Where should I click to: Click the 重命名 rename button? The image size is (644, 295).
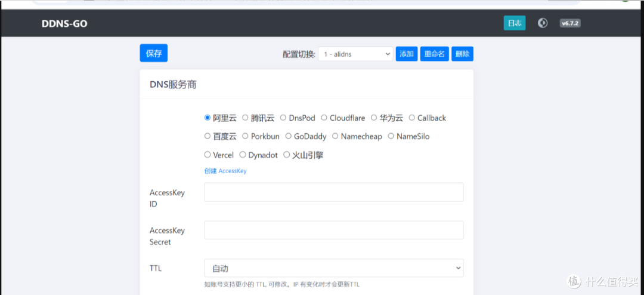point(434,54)
